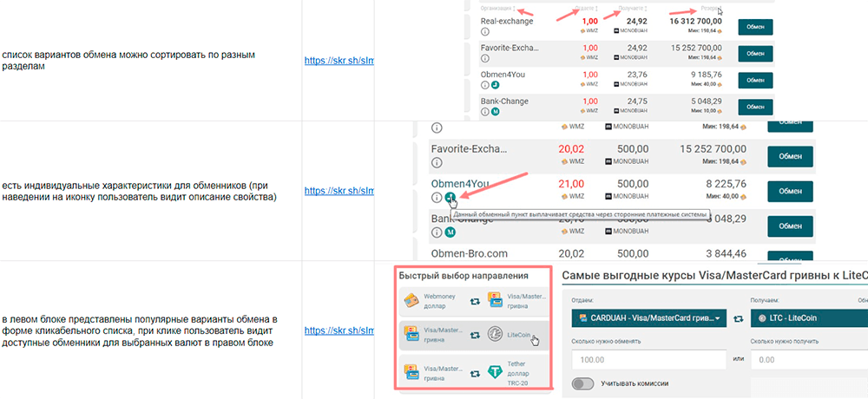
Task: Open the CARDUAH - Visa/MasterCard dropdown
Action: click(x=648, y=318)
